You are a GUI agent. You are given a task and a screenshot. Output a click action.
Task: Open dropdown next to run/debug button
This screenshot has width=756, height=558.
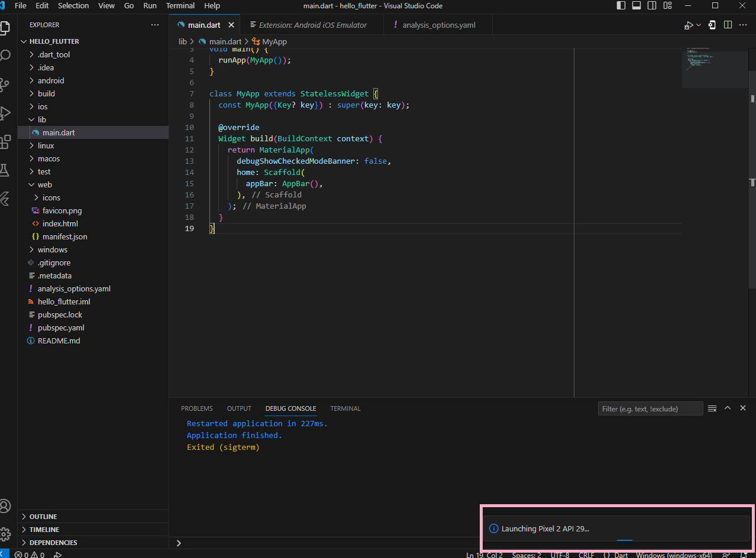(x=699, y=25)
